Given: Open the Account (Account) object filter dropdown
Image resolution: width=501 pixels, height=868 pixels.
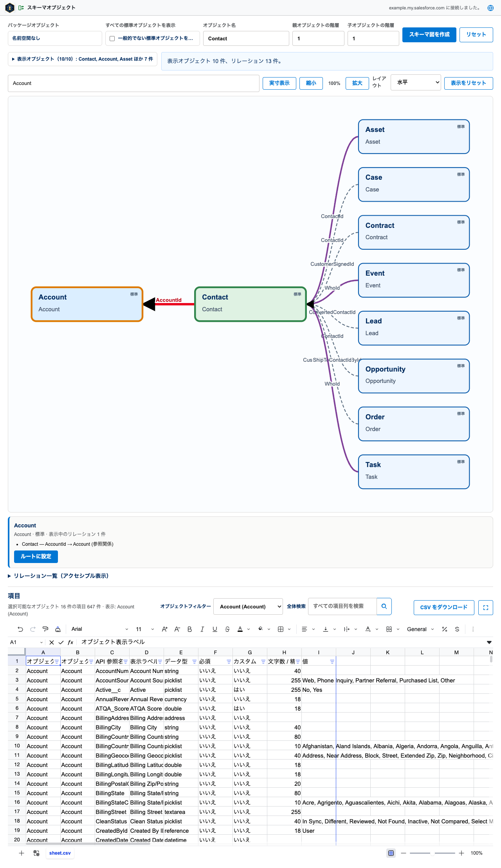Looking at the screenshot, I should pos(248,606).
